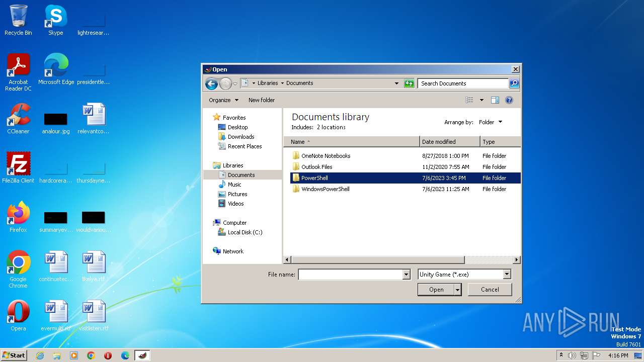
Task: Focus the Search Documents field
Action: [463, 83]
